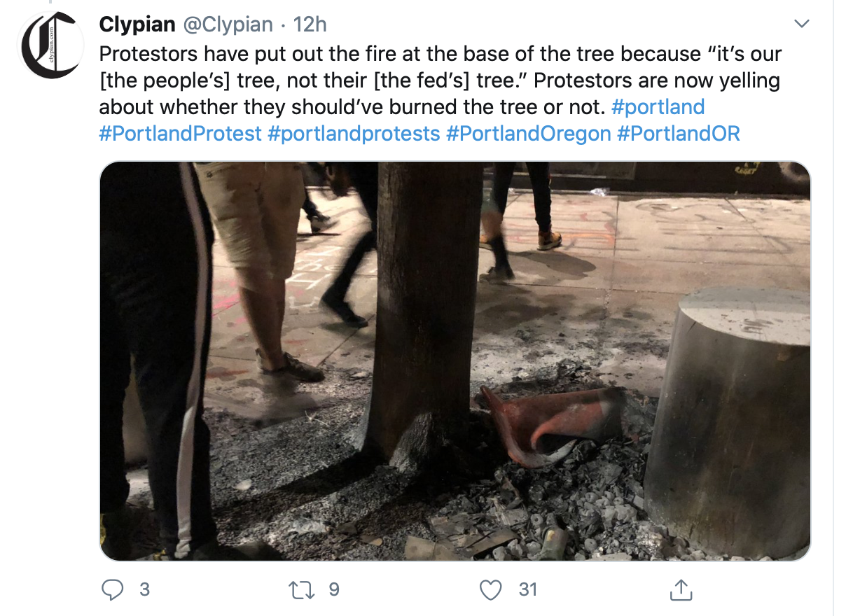846x616 pixels.
Task: Retweet the Portland protest tweet
Action: (x=303, y=590)
